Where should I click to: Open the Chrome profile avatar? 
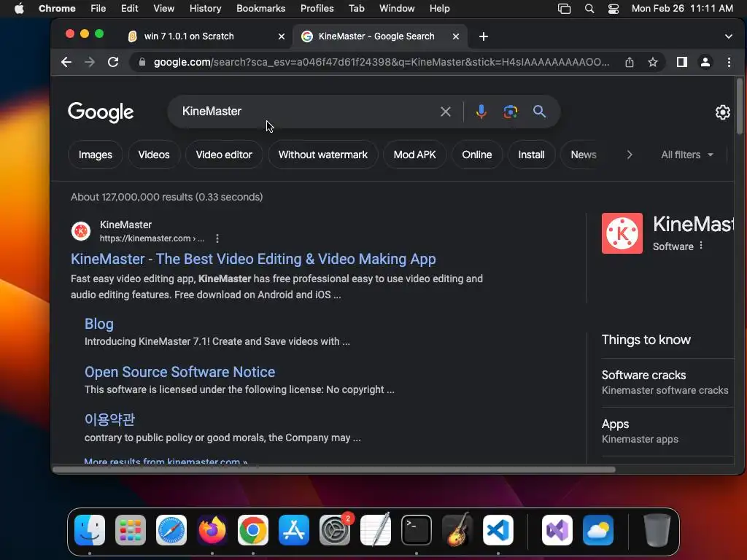pyautogui.click(x=705, y=62)
